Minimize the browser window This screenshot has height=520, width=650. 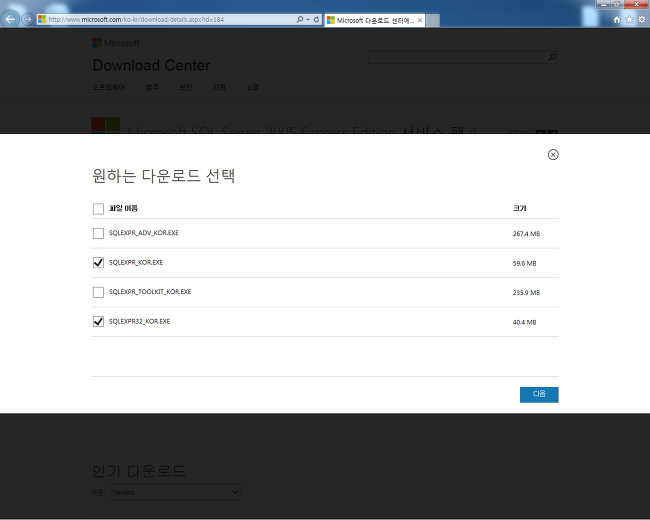pos(603,4)
